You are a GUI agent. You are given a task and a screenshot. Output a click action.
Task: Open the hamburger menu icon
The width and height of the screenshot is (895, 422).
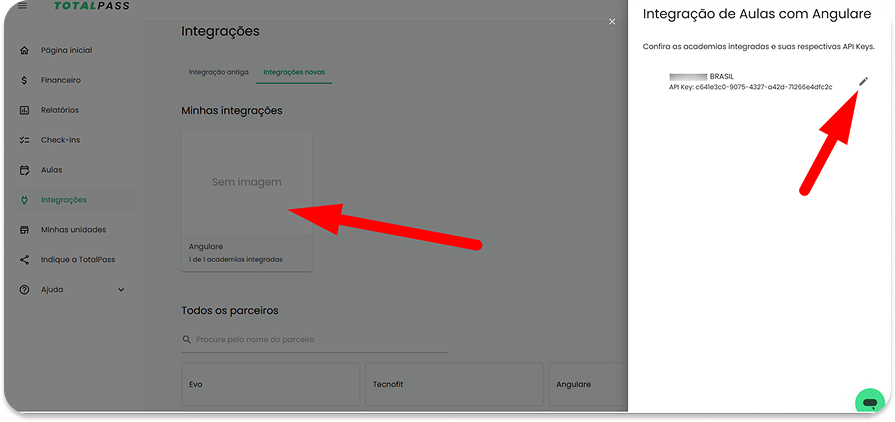23,6
